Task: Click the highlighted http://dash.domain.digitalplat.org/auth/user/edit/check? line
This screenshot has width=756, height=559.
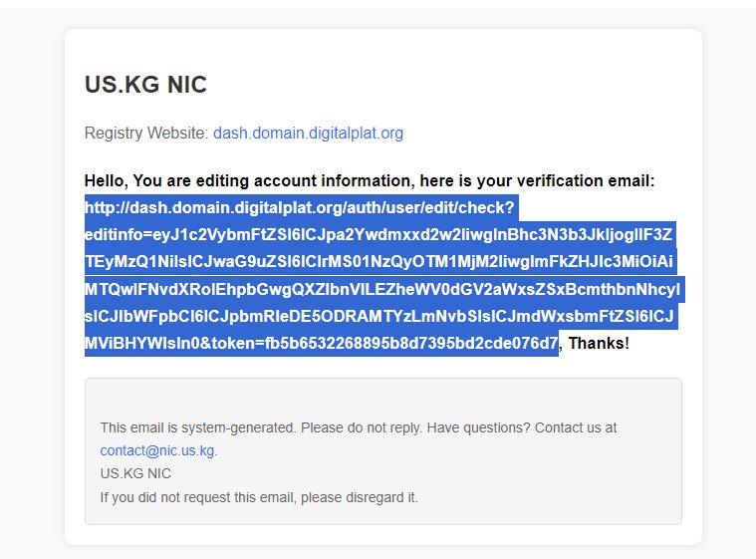Action: 300,207
